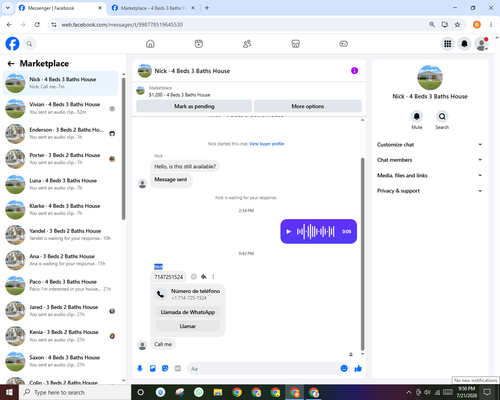The width and height of the screenshot is (500, 400).
Task: Open the Facebook notifications bell
Action: click(464, 44)
